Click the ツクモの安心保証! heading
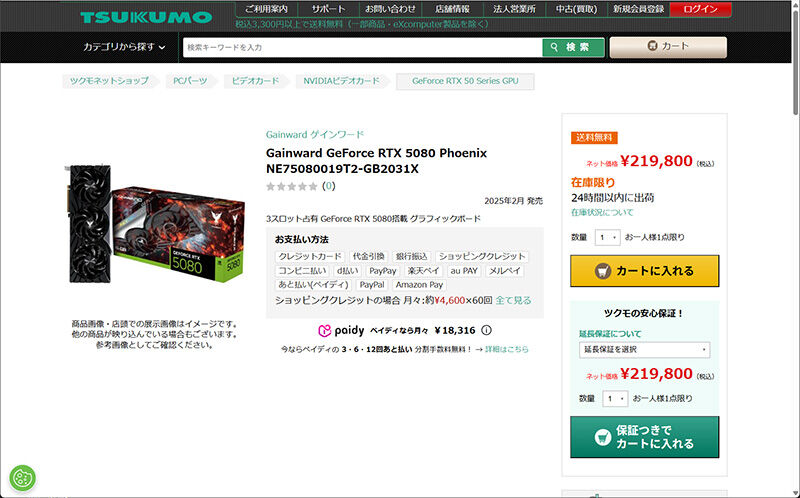This screenshot has height=498, width=800. coord(643,314)
